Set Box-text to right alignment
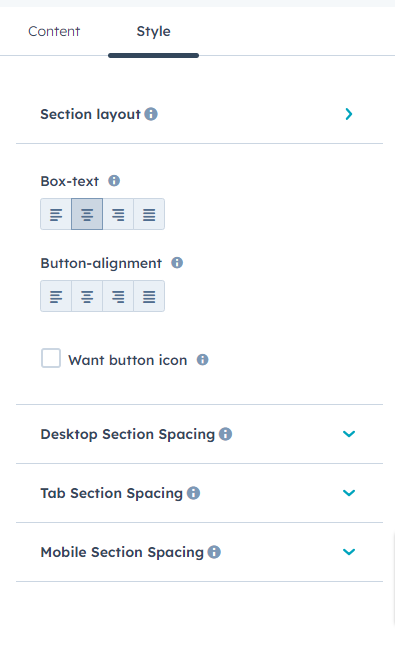 point(118,214)
